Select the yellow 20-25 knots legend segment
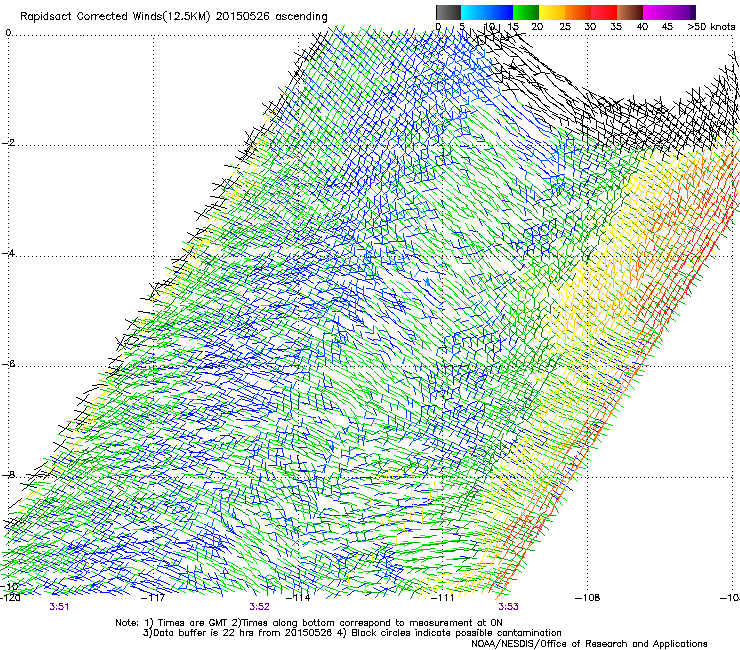This screenshot has width=740, height=650. (552, 12)
